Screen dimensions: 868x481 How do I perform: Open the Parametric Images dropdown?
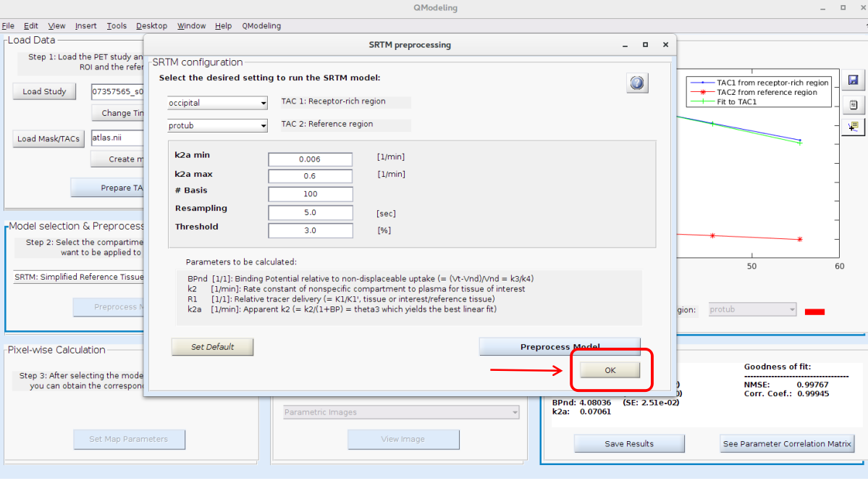[402, 412]
